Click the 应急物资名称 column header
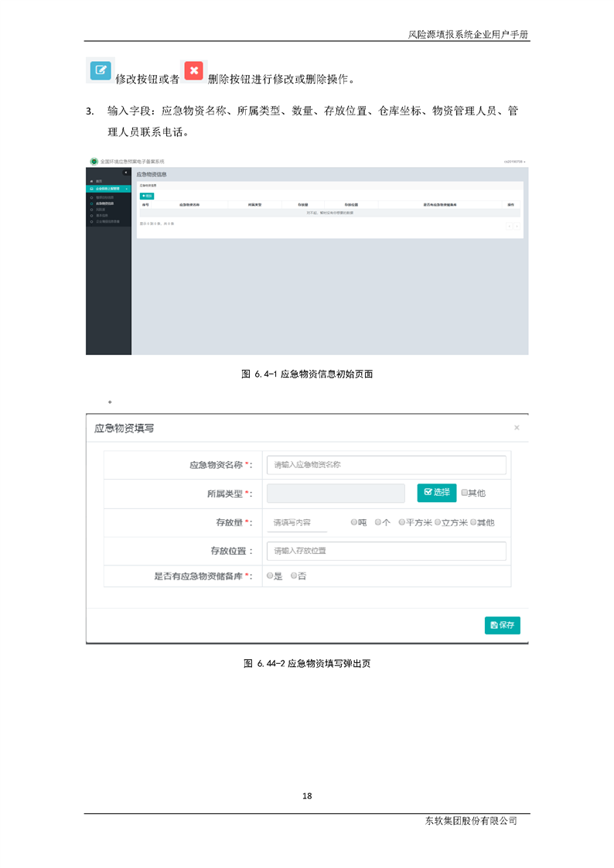614x868 pixels. [x=189, y=205]
